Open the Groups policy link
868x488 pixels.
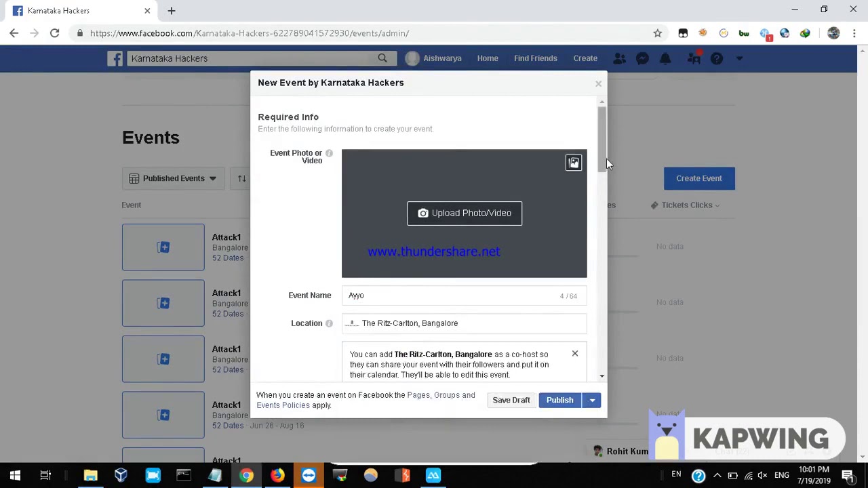[x=446, y=395]
